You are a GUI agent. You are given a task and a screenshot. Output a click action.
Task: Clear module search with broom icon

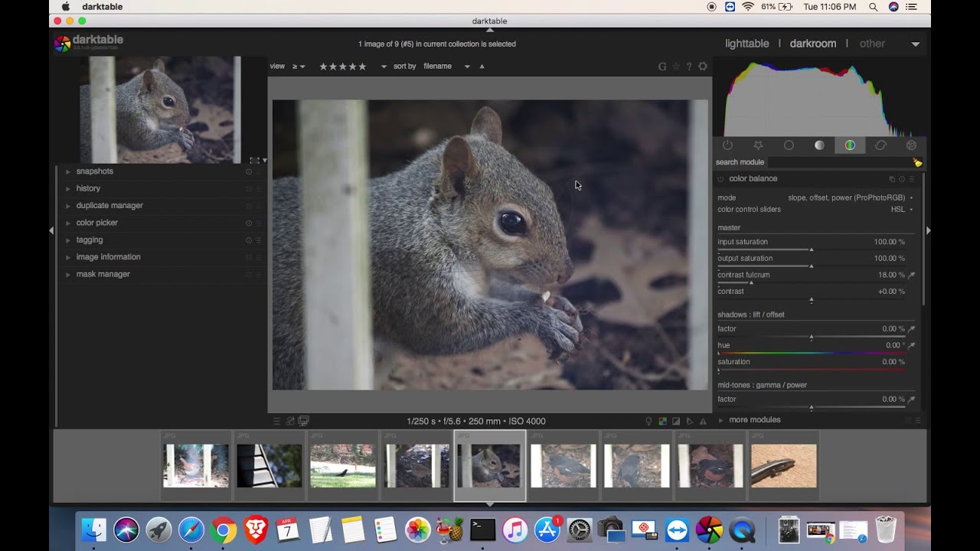(917, 162)
